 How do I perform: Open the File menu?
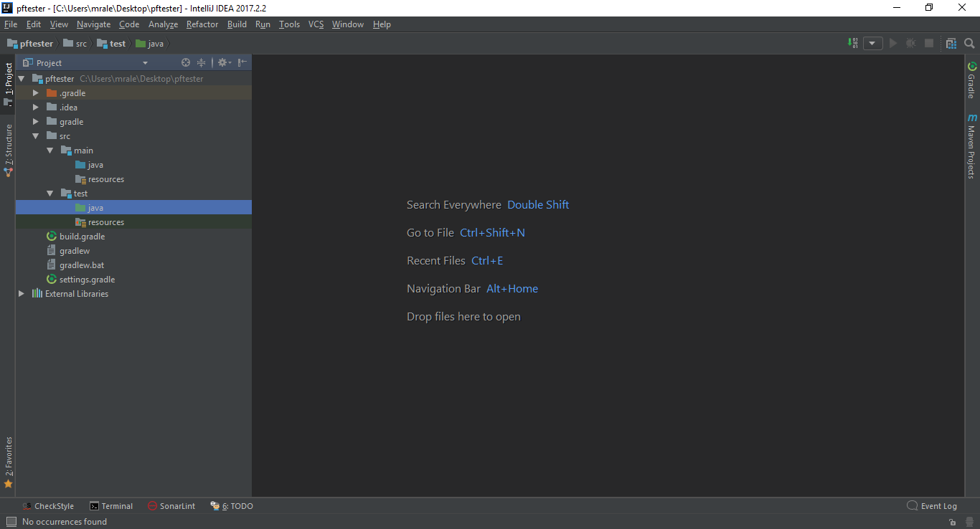tap(11, 24)
